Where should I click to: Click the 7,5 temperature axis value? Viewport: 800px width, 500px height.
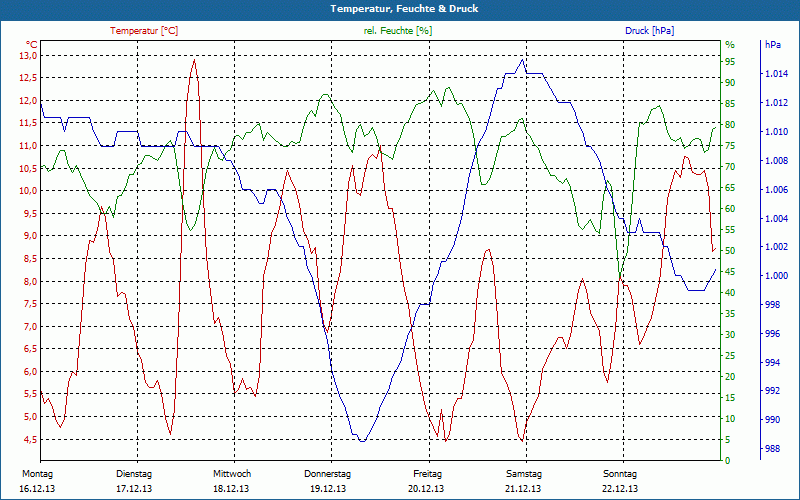tap(31, 304)
